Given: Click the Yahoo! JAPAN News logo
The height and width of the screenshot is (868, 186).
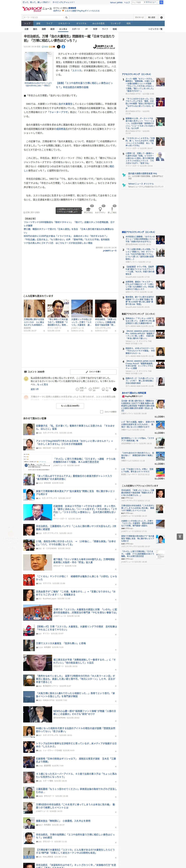Looking at the screenshot, I should click(37, 9).
